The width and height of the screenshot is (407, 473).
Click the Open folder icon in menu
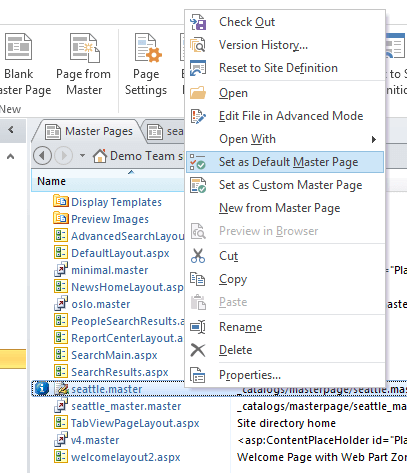[198, 93]
